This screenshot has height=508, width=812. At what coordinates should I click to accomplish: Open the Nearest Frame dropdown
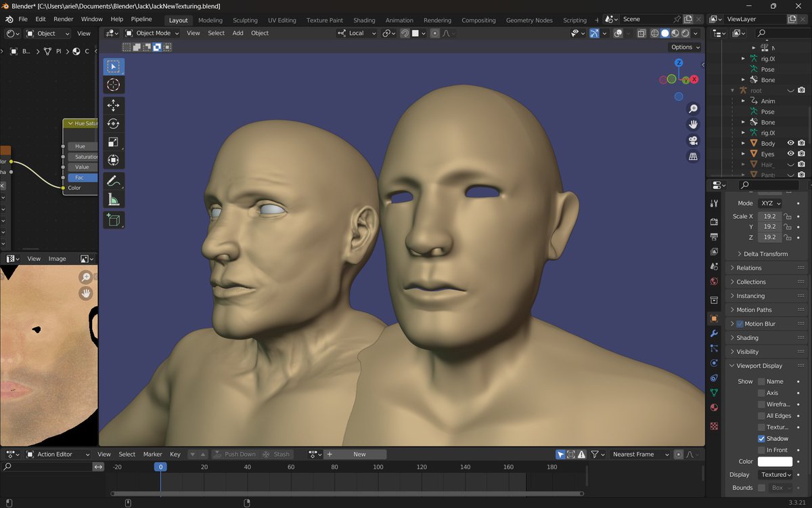point(640,454)
